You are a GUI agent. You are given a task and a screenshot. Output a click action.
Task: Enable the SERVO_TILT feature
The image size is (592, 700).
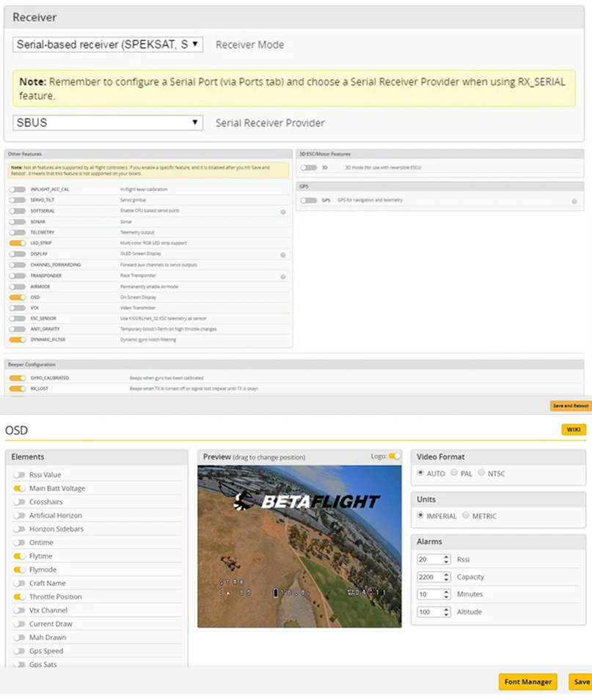click(18, 200)
